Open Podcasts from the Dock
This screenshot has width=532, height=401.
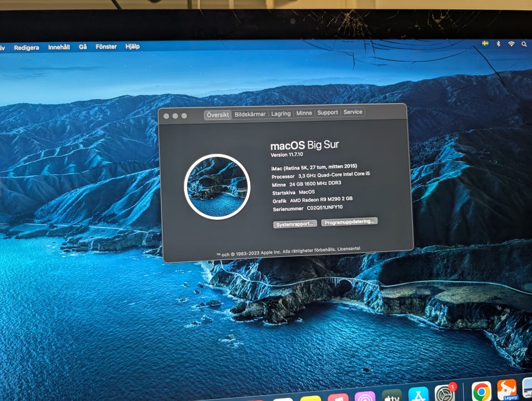pos(365,397)
